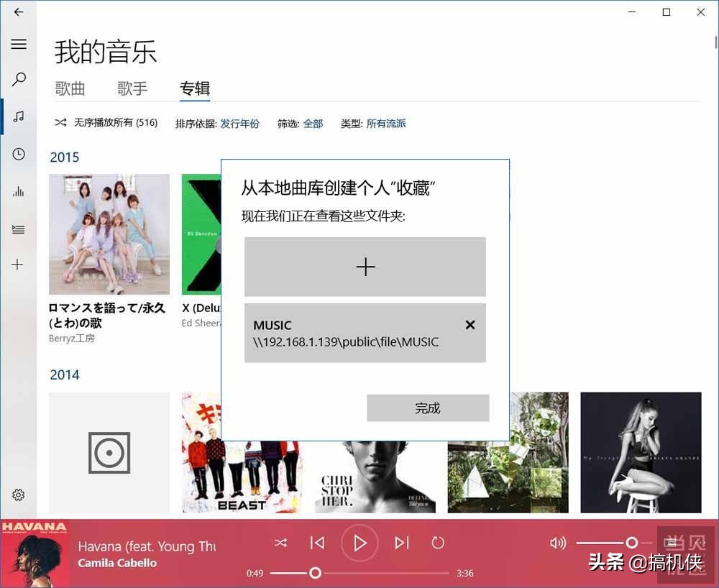
Task: Open recent plays via clock icon
Action: (19, 153)
